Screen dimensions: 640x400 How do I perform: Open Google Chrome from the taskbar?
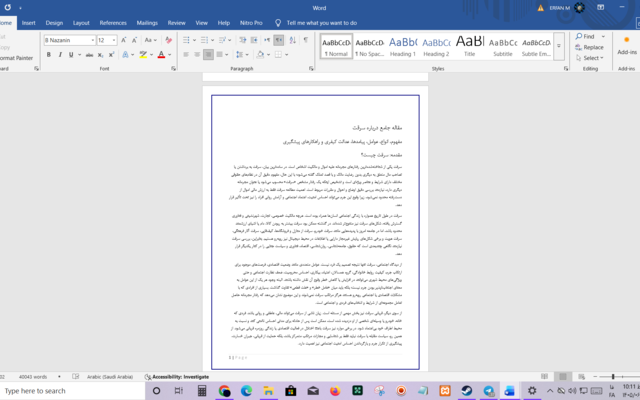point(224,391)
